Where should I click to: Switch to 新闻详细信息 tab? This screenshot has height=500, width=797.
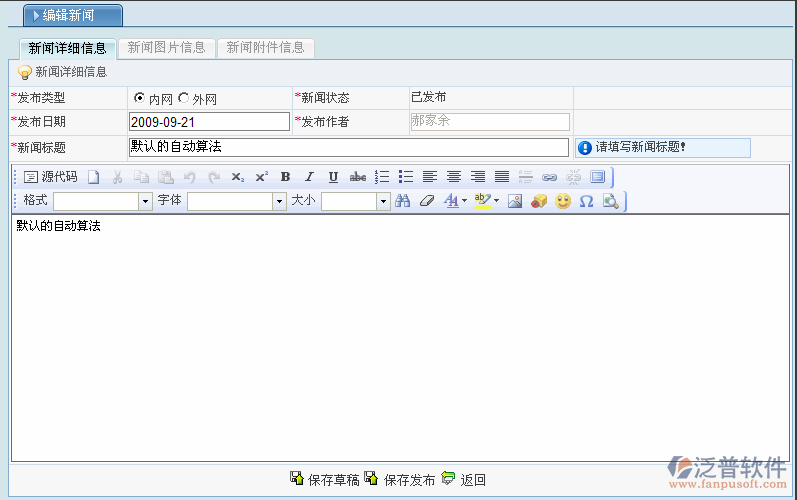coord(68,48)
